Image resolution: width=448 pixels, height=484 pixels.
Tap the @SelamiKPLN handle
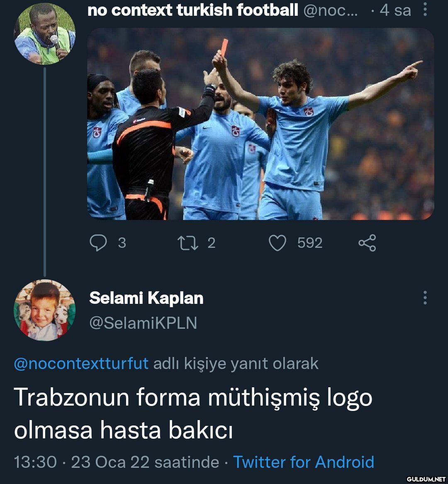(x=143, y=323)
